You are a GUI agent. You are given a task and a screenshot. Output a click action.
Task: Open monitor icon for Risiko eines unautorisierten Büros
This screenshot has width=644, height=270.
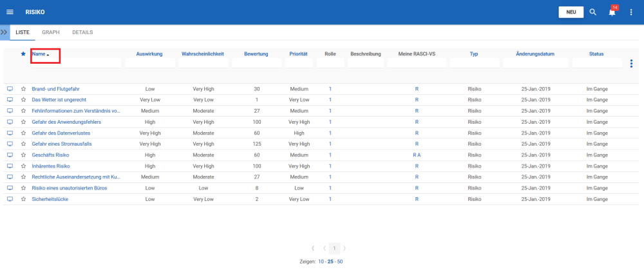tap(10, 188)
